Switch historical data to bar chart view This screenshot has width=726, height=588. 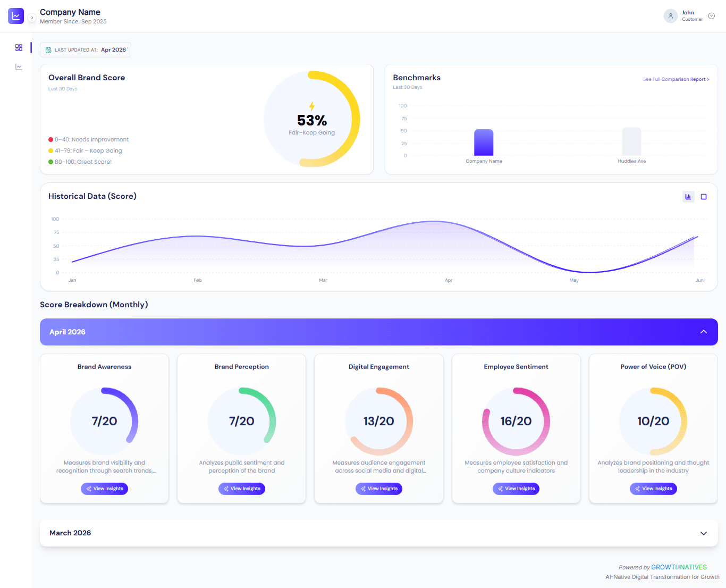(688, 197)
